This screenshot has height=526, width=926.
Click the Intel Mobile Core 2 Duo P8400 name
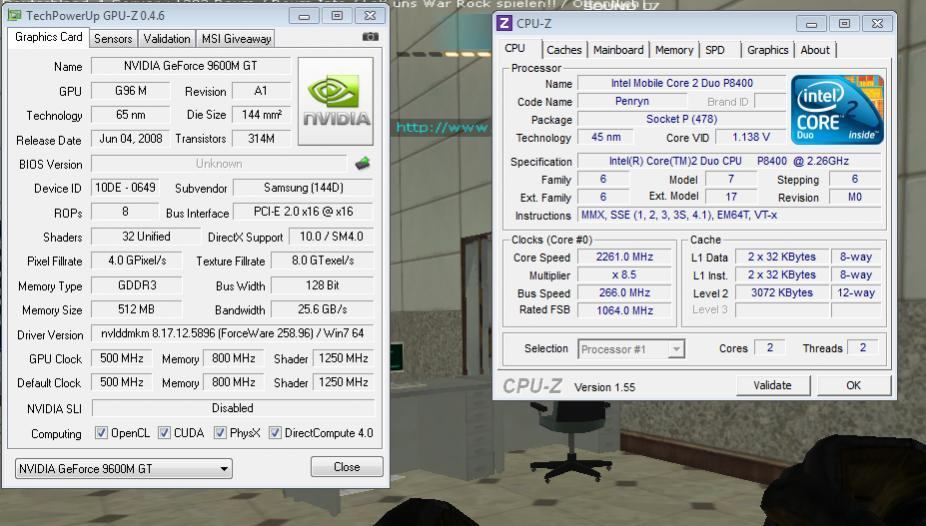tap(682, 83)
